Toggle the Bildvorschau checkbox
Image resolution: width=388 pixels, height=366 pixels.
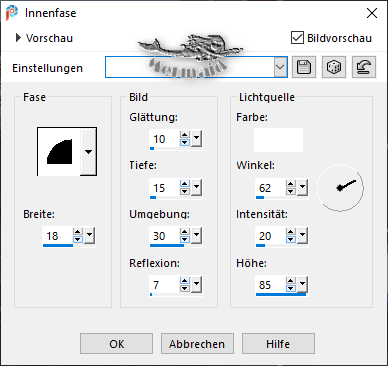[x=297, y=38]
